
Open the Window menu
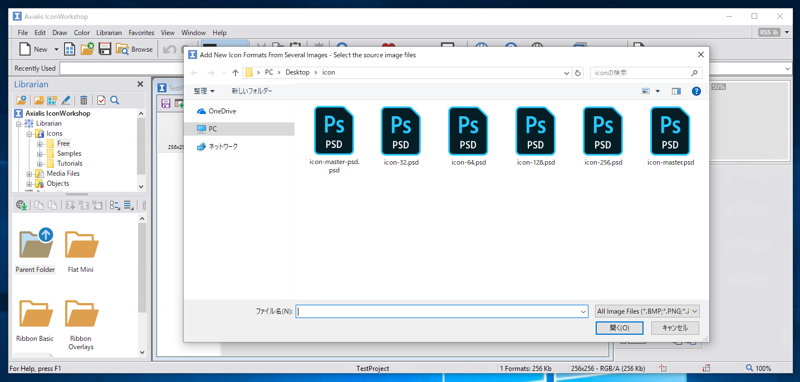coord(194,33)
